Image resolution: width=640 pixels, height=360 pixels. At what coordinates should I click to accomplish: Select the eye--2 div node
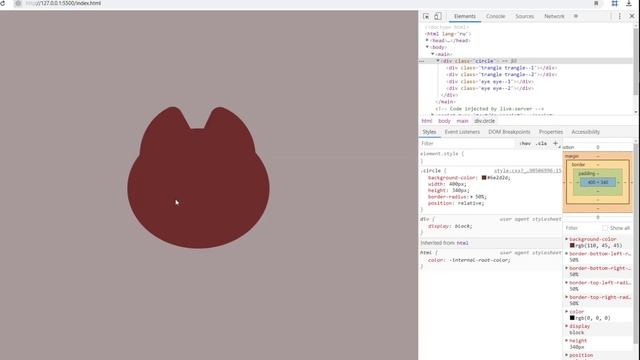point(490,88)
